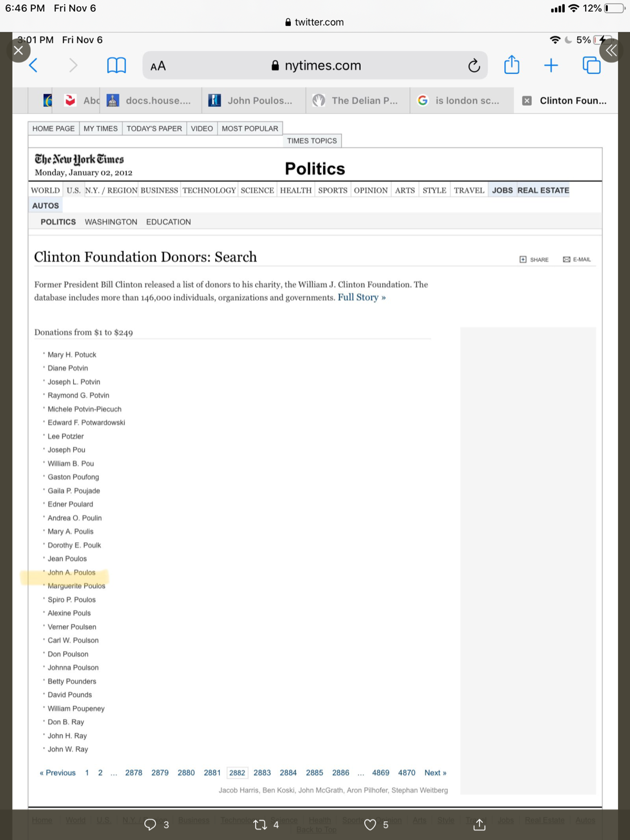
Task: Open a new tab with the plus icon
Action: pos(551,65)
